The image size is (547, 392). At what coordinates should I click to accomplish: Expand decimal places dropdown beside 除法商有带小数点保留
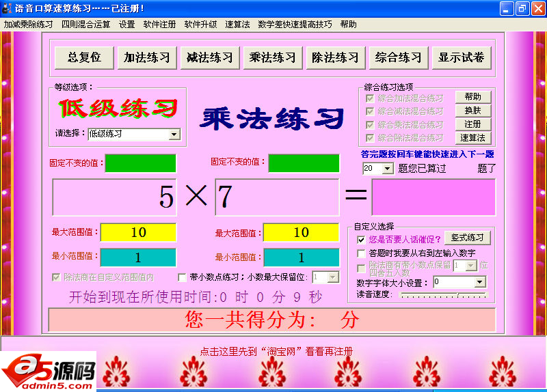[471, 266]
